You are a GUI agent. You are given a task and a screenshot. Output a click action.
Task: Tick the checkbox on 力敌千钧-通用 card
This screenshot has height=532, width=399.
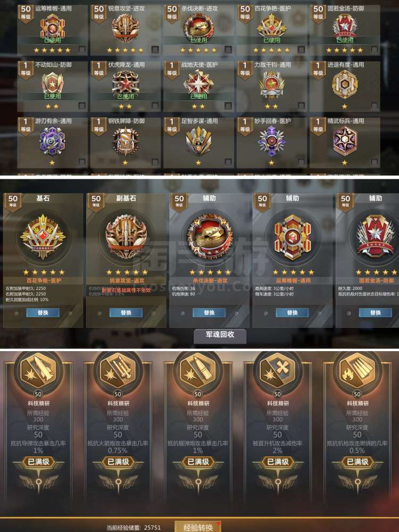click(301, 106)
